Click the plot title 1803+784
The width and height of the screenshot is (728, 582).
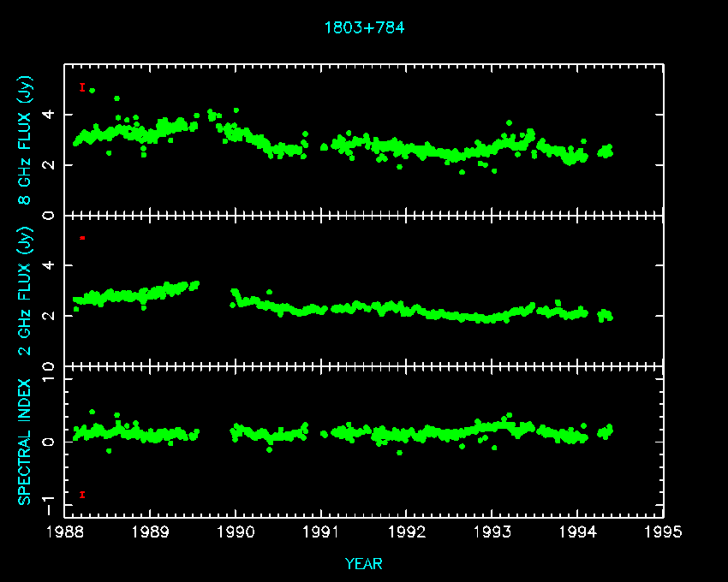coord(364,27)
